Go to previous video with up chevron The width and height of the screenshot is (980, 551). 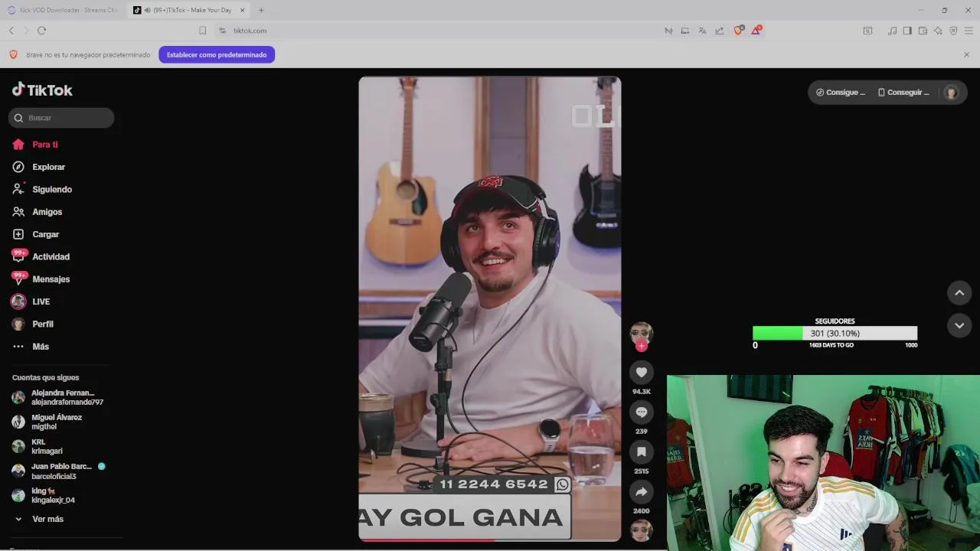pyautogui.click(x=959, y=293)
